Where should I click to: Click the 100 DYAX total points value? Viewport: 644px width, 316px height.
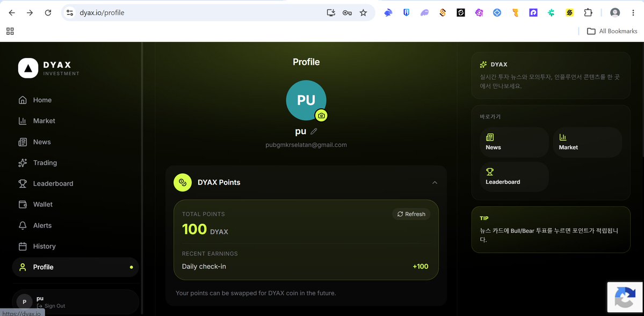tap(205, 230)
